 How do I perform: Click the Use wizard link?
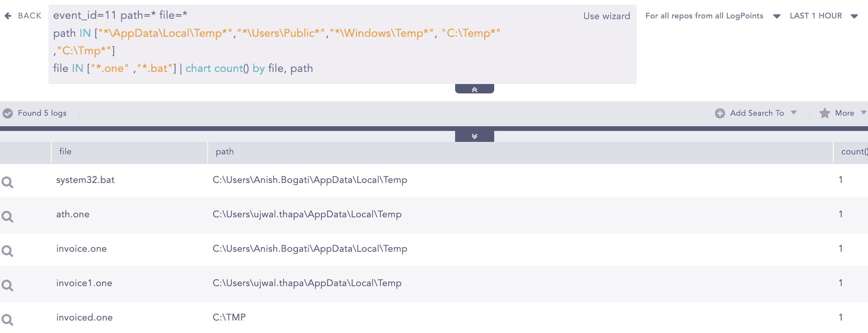[606, 16]
